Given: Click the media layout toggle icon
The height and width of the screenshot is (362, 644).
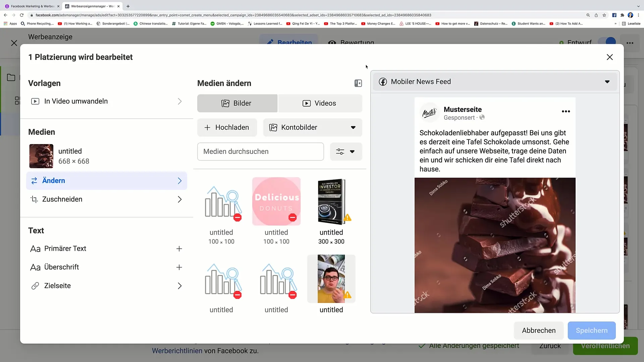Looking at the screenshot, I should coord(358,83).
